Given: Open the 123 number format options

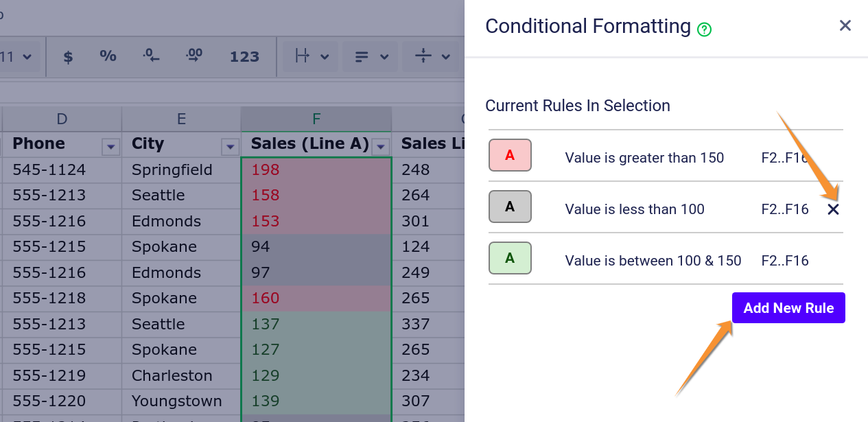Looking at the screenshot, I should pos(244,57).
